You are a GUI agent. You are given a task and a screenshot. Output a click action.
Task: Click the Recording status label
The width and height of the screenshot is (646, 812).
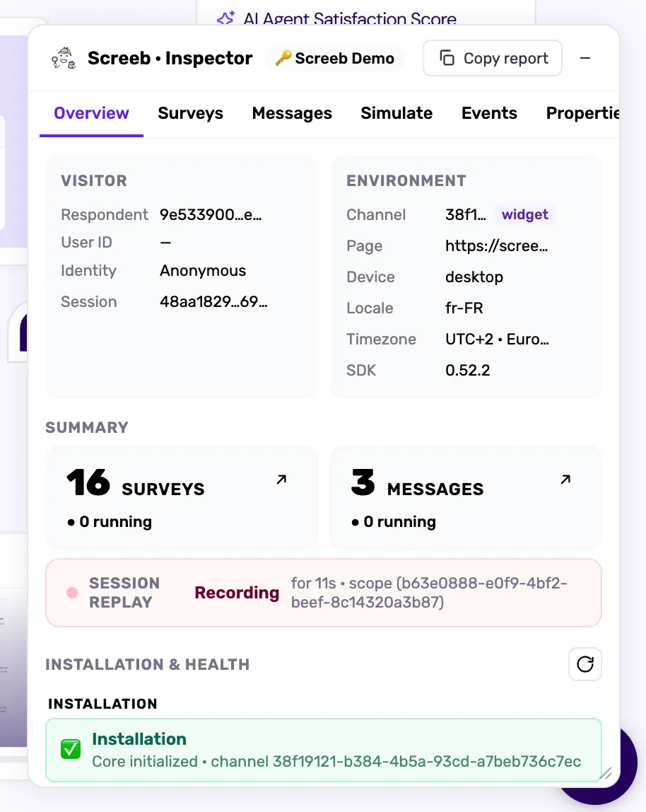click(237, 593)
